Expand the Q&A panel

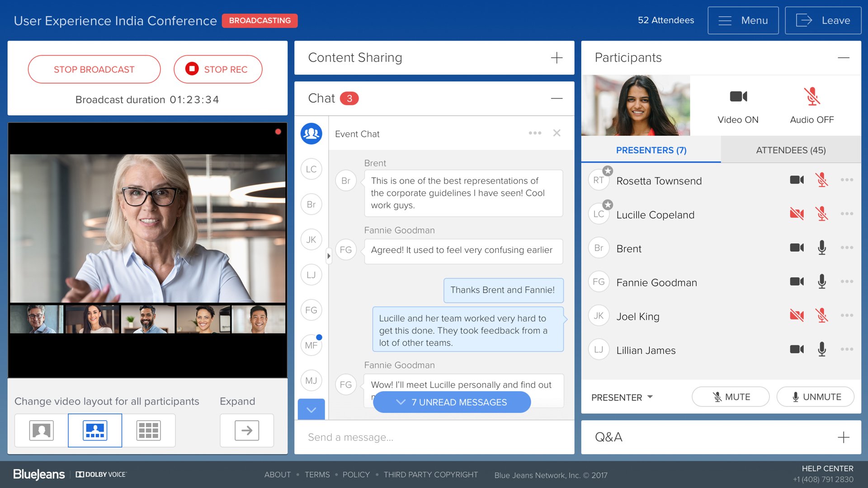pos(844,437)
